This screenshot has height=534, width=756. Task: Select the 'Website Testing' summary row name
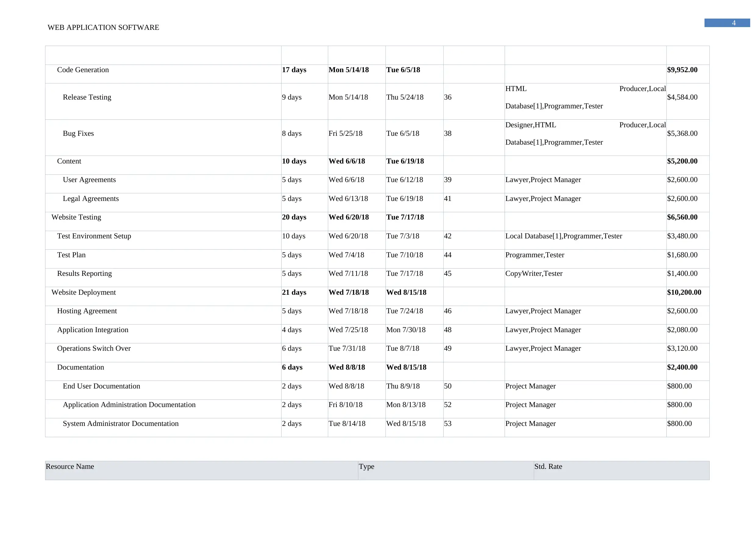[76, 217]
